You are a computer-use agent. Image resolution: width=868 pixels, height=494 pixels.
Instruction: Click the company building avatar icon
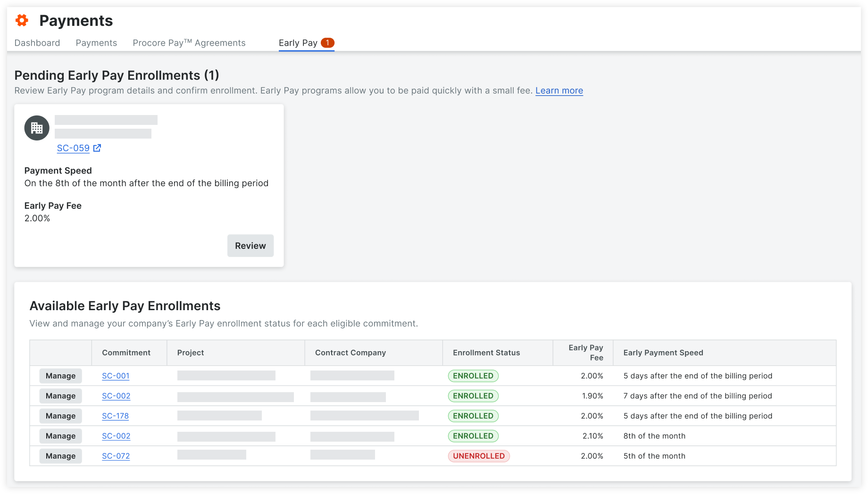click(37, 128)
